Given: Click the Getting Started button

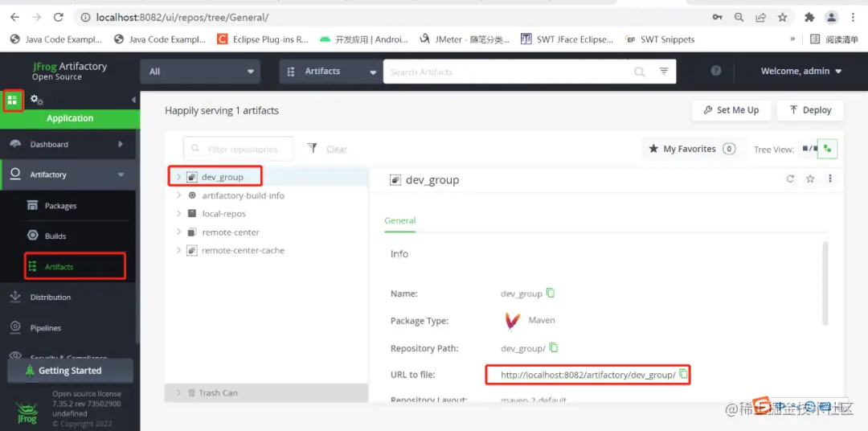Looking at the screenshot, I should pyautogui.click(x=70, y=371).
